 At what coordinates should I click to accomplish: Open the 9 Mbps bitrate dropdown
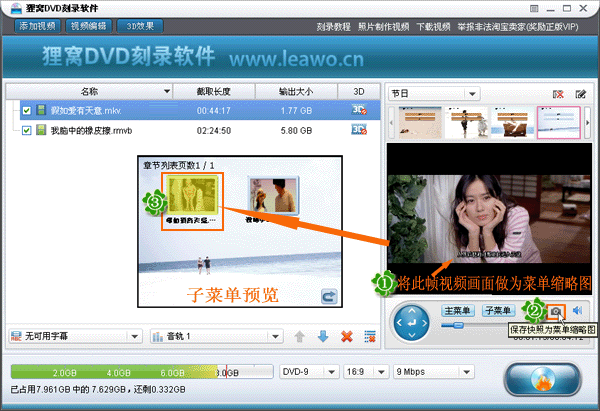coord(434,372)
